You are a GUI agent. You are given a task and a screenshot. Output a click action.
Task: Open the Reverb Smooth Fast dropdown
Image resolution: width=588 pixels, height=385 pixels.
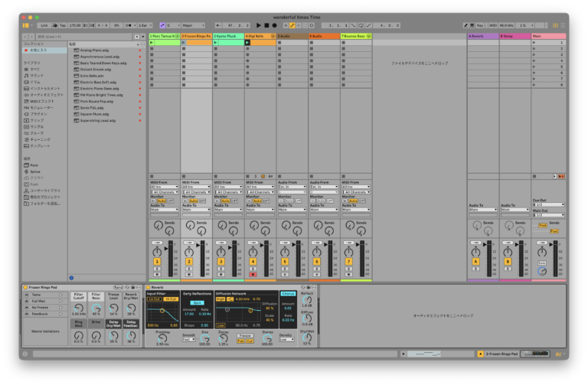coord(188,340)
